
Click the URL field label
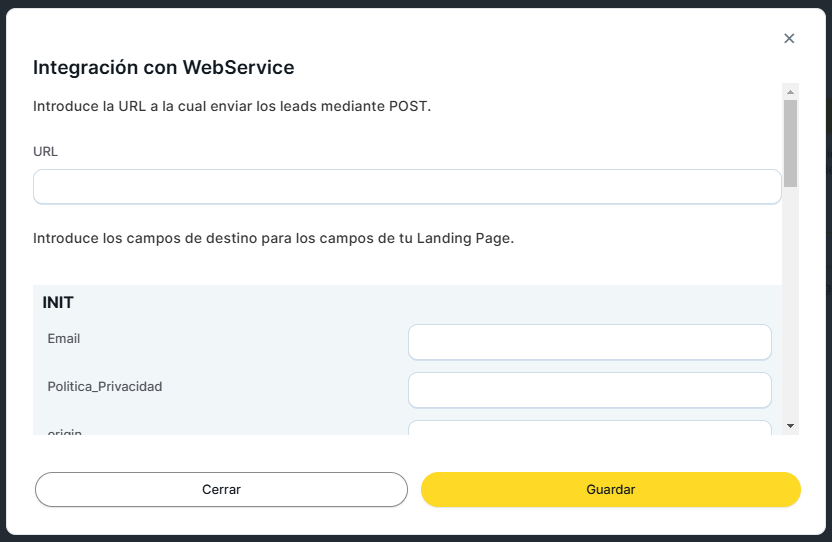click(46, 152)
